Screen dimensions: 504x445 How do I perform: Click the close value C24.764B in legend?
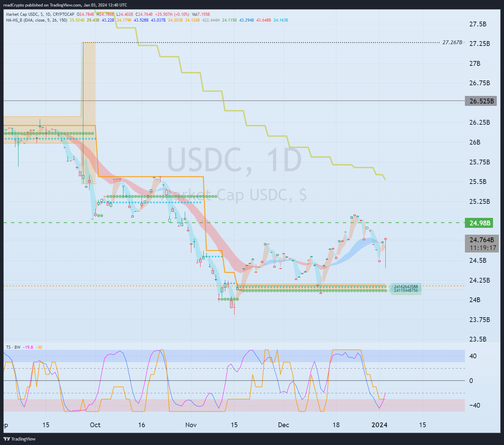tap(144, 14)
